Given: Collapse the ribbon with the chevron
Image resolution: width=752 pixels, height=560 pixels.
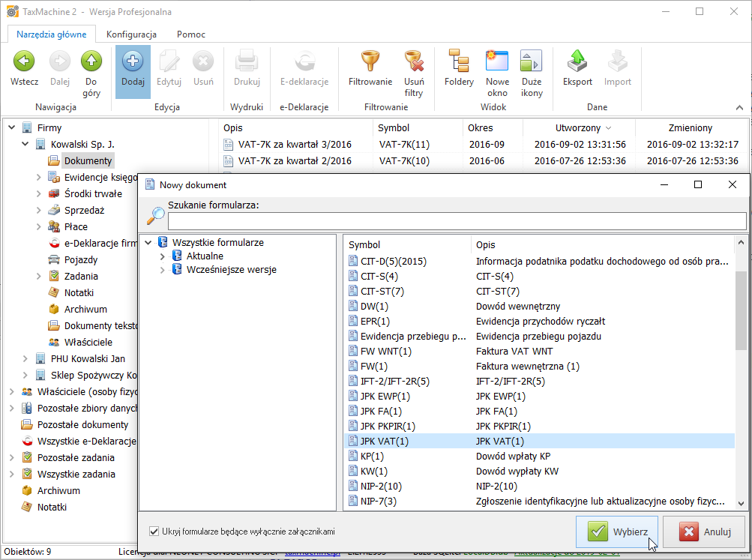Looking at the screenshot, I should pos(739,107).
